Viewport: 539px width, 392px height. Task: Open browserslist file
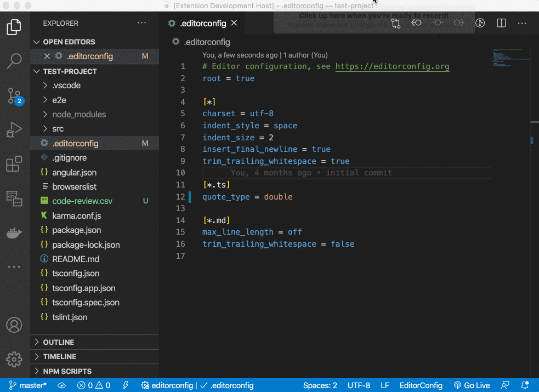(94, 186)
